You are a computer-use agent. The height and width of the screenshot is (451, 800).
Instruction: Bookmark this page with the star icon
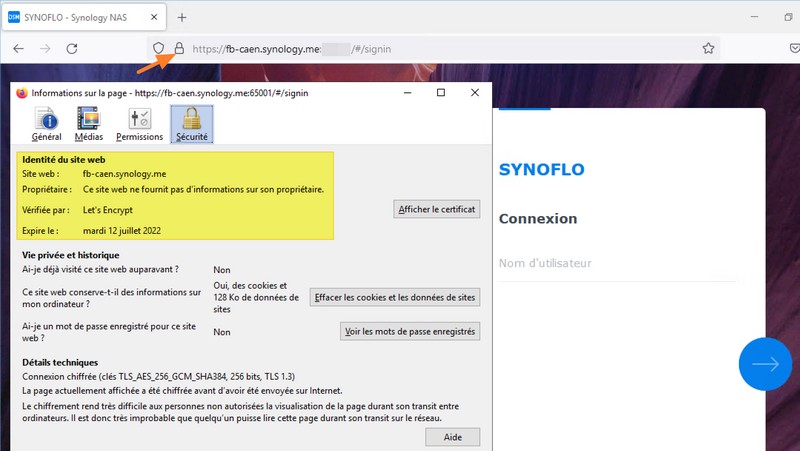click(x=708, y=48)
